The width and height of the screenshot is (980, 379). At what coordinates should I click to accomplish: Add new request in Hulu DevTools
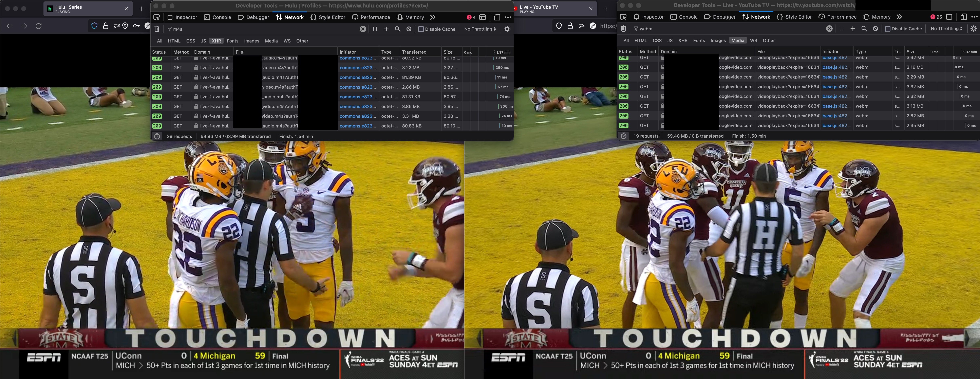386,29
